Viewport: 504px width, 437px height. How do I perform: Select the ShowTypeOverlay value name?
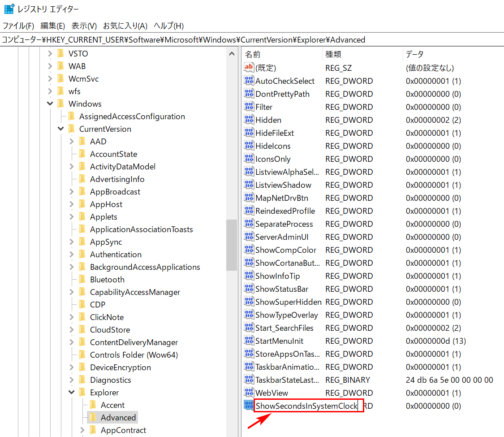(x=286, y=315)
